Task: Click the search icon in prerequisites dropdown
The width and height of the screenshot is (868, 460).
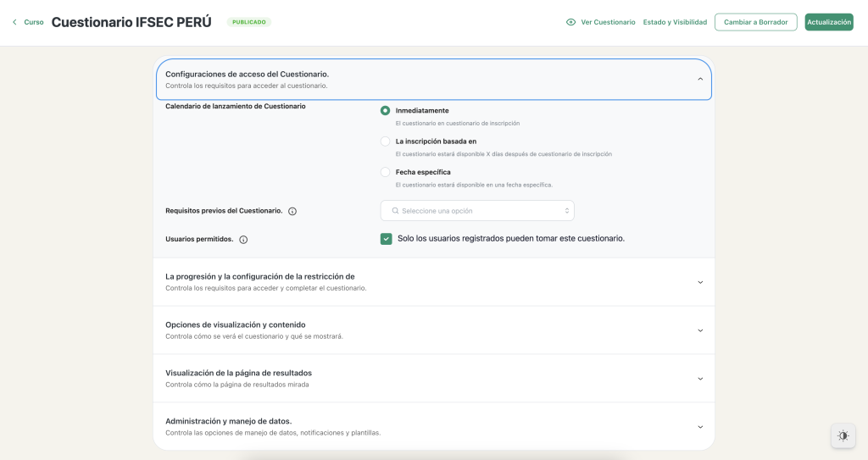Action: [x=395, y=211]
